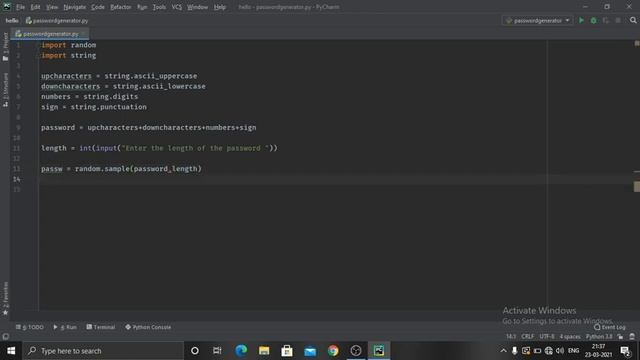Image resolution: width=640 pixels, height=360 pixels.
Task: Open the Mail app from the taskbar
Action: [x=310, y=351]
